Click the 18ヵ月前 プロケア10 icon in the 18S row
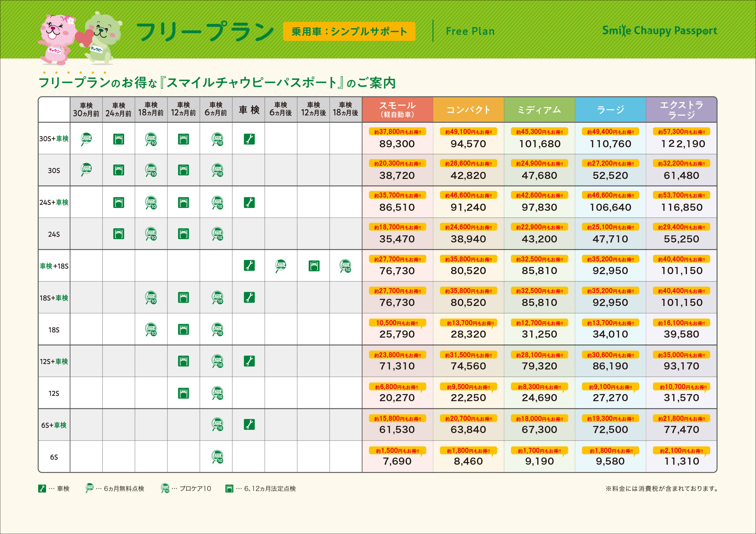Image resolution: width=756 pixels, height=534 pixels. coord(151,329)
